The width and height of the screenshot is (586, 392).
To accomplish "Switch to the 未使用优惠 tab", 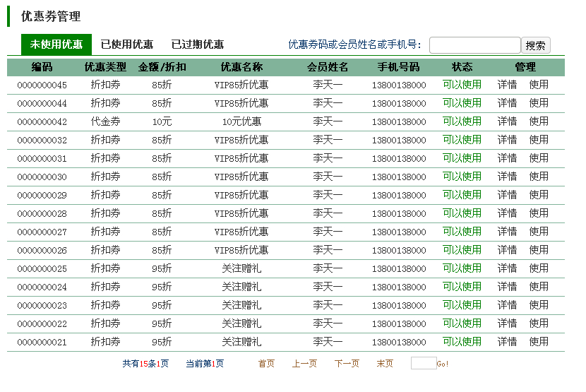I will pos(56,44).
